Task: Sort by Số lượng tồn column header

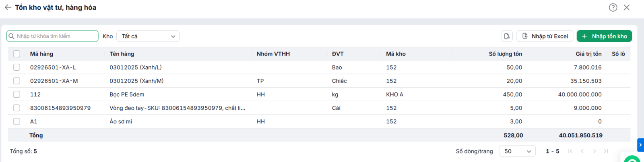Action: 505,54
